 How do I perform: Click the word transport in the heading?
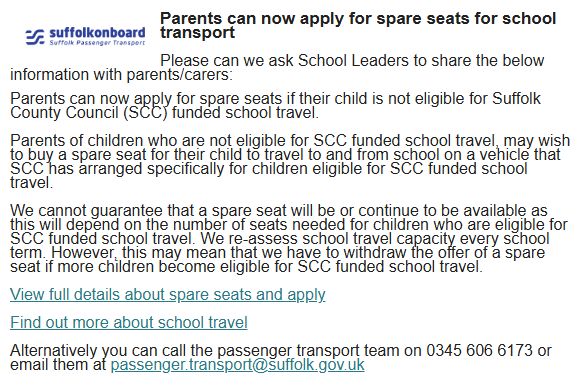pos(197,33)
